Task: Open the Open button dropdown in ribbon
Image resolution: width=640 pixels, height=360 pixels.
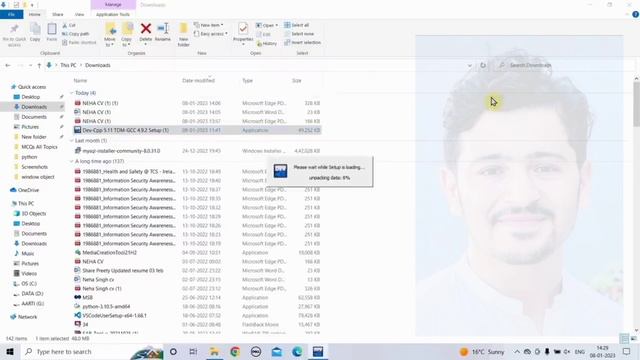Action: 267,25
